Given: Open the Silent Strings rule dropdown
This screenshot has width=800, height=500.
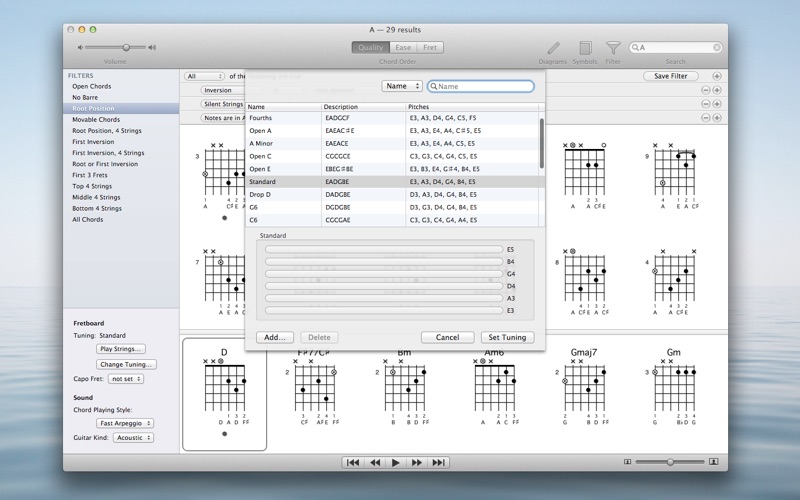Looking at the screenshot, I should [x=222, y=104].
